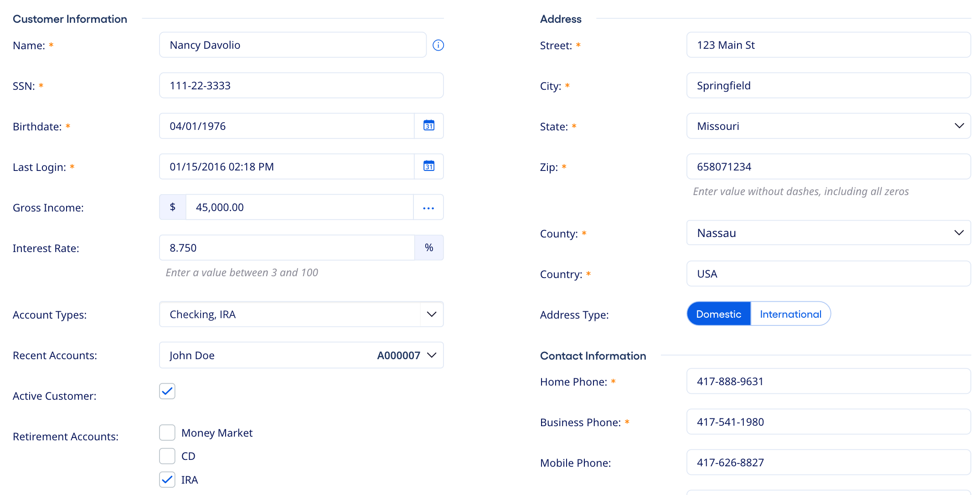This screenshot has width=980, height=495.
Task: Check the Money Market retirement account
Action: pyautogui.click(x=167, y=432)
